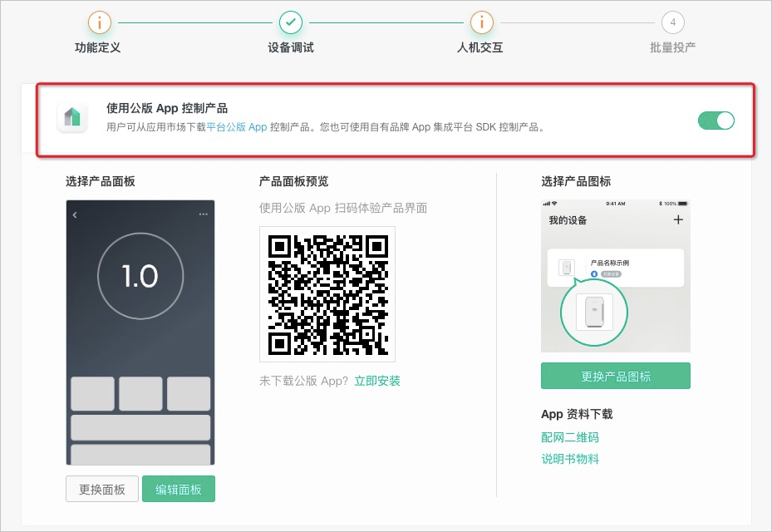Image resolution: width=772 pixels, height=532 pixels.
Task: Click the 选择产品图标 heading
Action: [576, 181]
